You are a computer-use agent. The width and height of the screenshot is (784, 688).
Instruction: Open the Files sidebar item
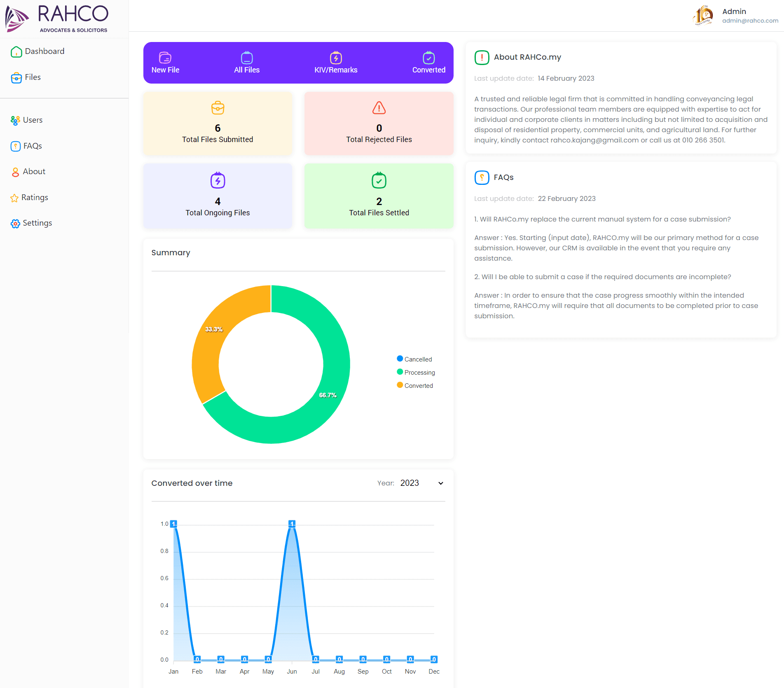pyautogui.click(x=33, y=77)
